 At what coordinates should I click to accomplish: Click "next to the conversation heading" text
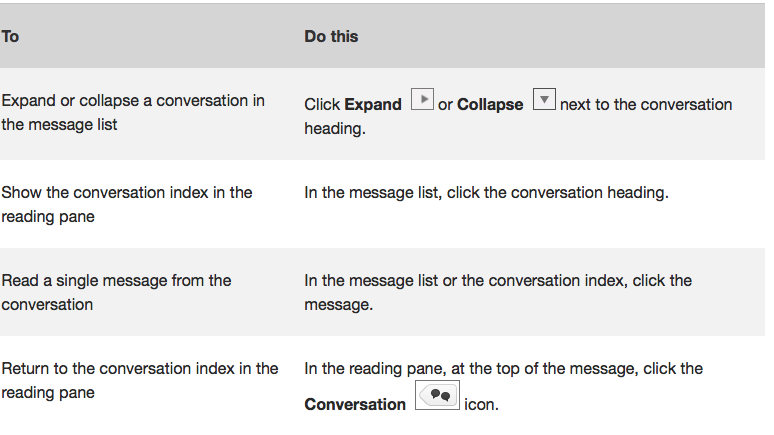coord(646,105)
